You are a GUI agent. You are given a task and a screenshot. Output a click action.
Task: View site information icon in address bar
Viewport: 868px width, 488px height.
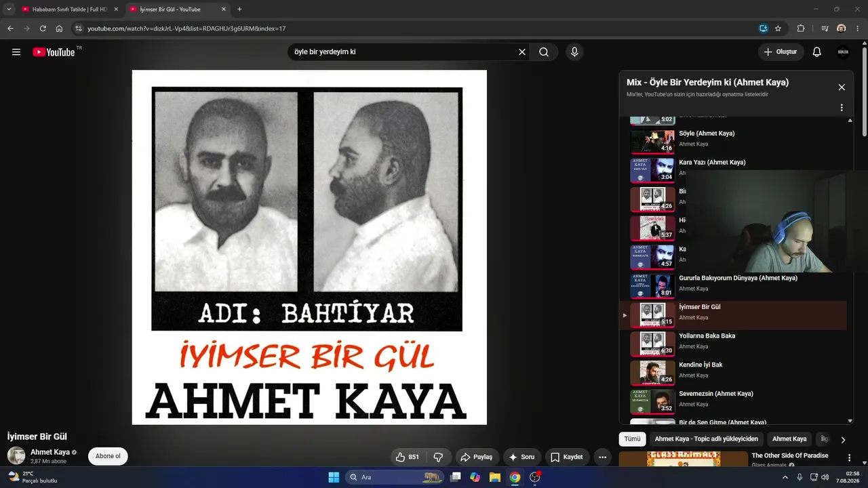[x=78, y=28]
